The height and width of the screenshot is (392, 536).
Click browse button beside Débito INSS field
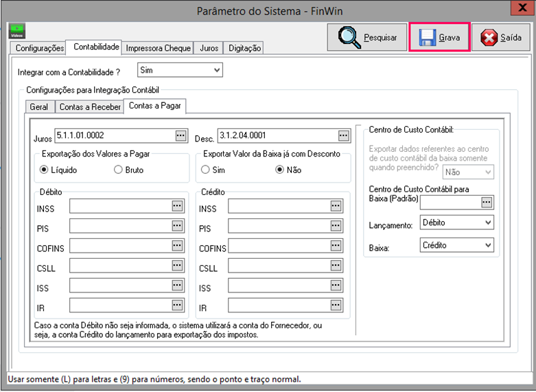[x=177, y=205]
